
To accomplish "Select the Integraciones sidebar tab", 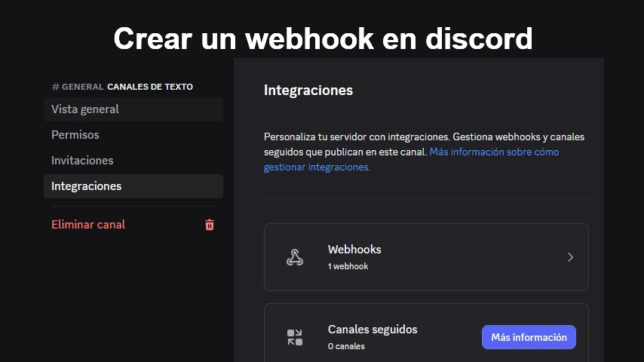I will coord(133,186).
